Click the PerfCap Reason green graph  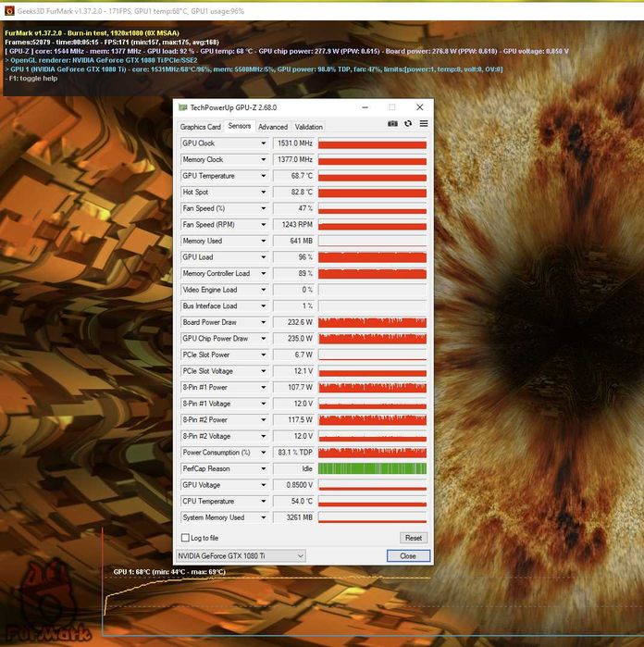point(372,468)
